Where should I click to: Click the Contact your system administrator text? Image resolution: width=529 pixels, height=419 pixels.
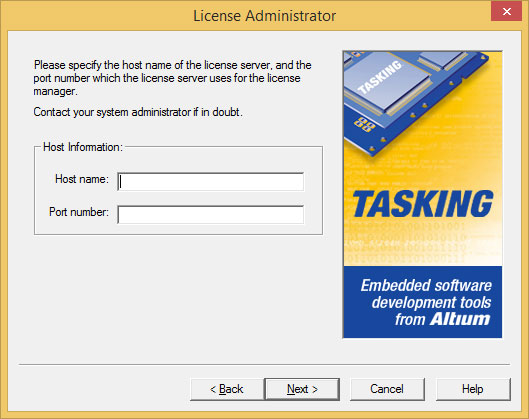138,112
